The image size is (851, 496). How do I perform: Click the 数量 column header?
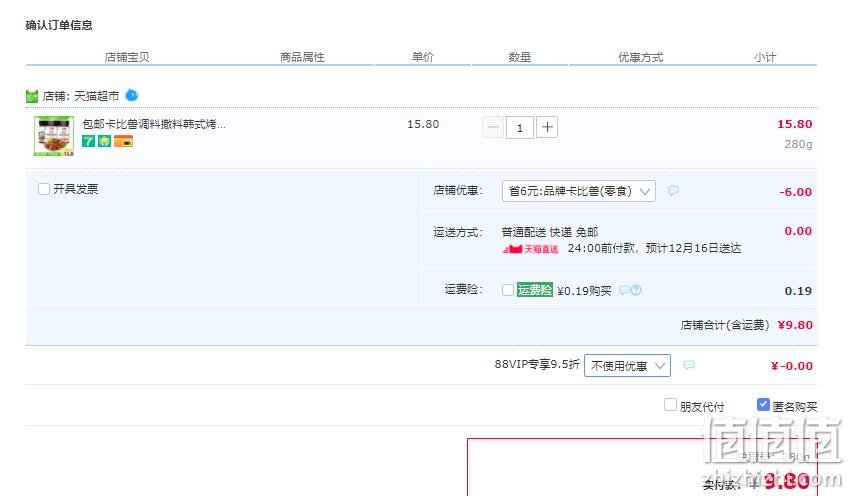(x=519, y=57)
